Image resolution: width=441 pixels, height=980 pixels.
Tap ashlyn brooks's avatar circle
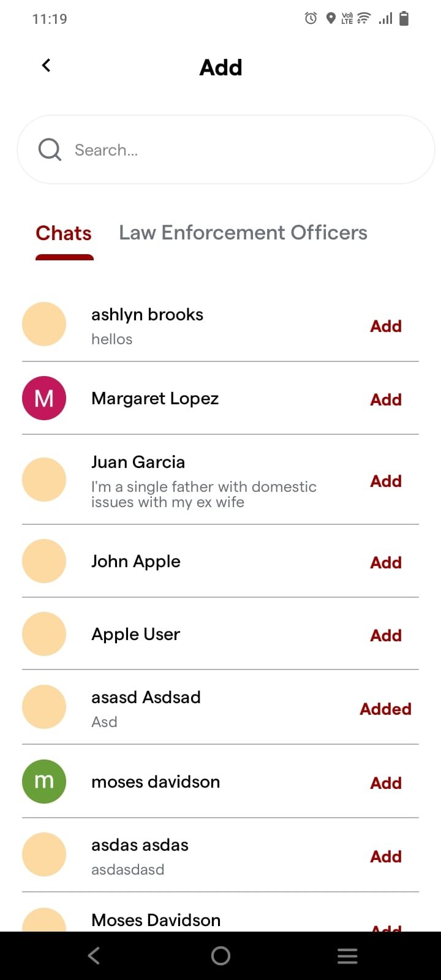click(x=44, y=324)
